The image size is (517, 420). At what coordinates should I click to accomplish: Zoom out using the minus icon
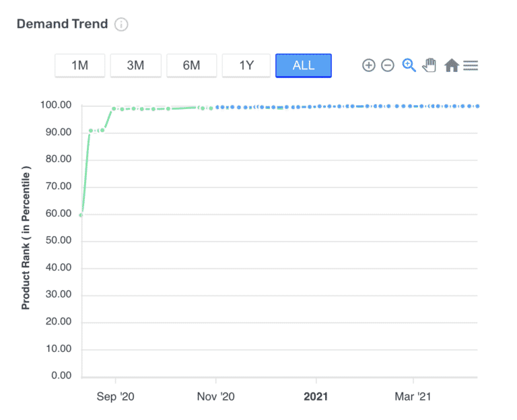click(x=388, y=65)
